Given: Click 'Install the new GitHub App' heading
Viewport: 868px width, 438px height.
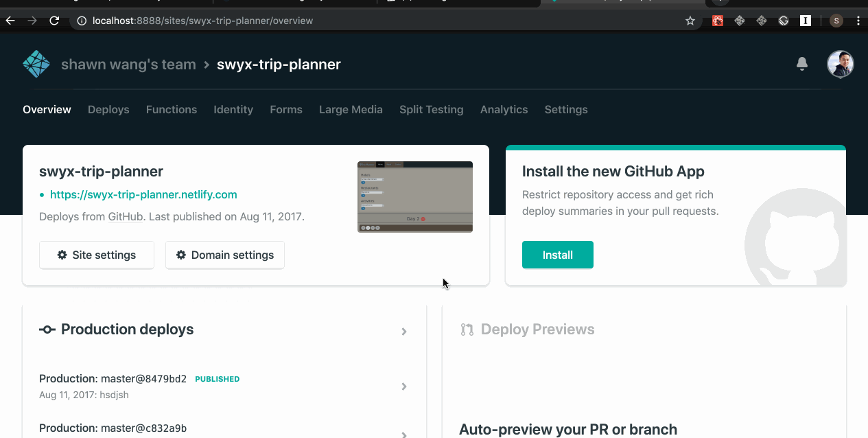Looking at the screenshot, I should pos(613,172).
